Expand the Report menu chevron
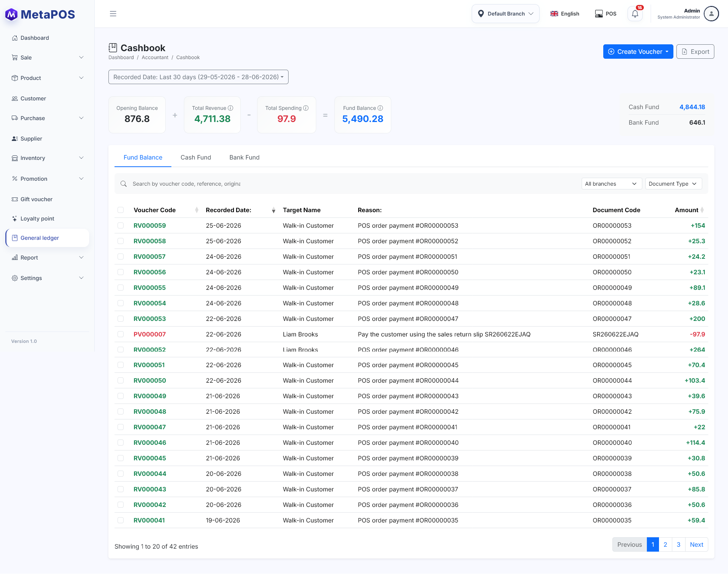The width and height of the screenshot is (728, 574). coord(81,258)
